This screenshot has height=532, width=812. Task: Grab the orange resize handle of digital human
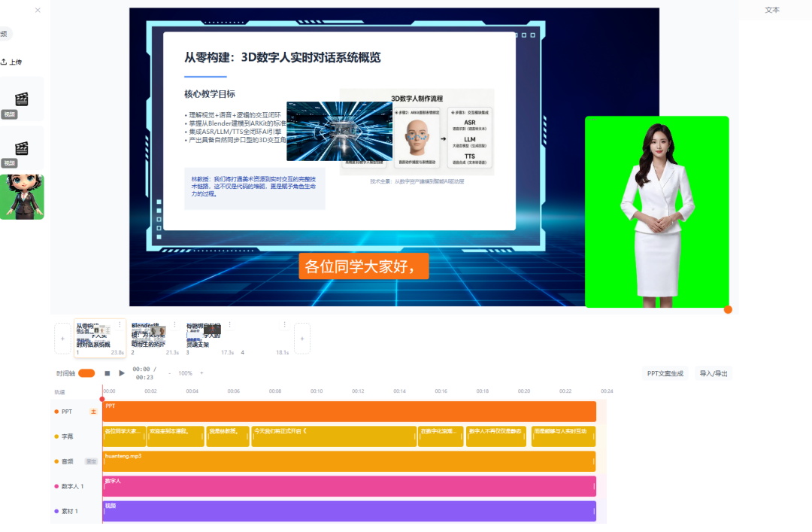(728, 309)
